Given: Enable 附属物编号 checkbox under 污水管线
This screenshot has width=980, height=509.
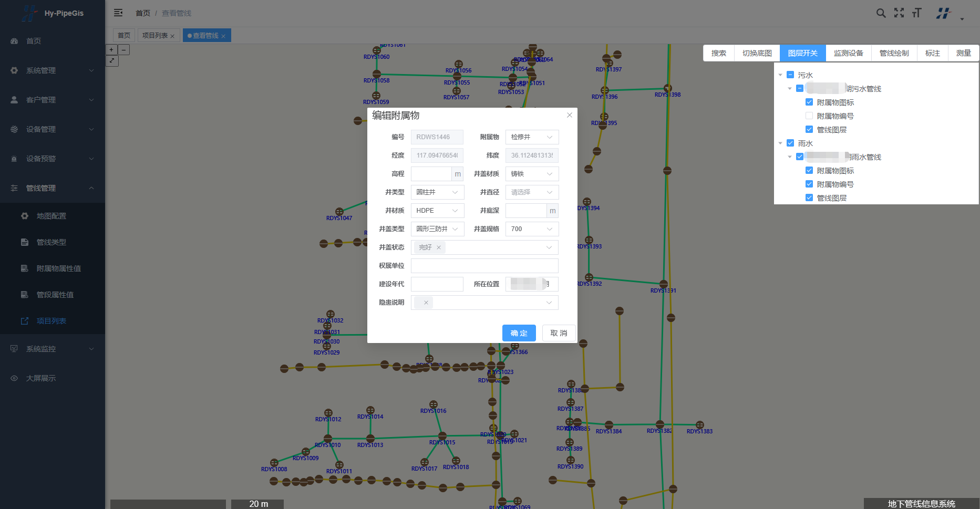Looking at the screenshot, I should (809, 116).
